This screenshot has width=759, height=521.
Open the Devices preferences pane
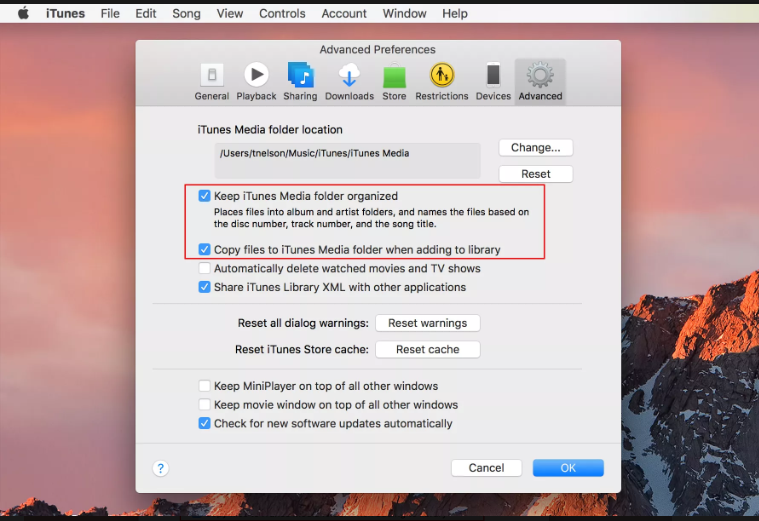coord(493,82)
